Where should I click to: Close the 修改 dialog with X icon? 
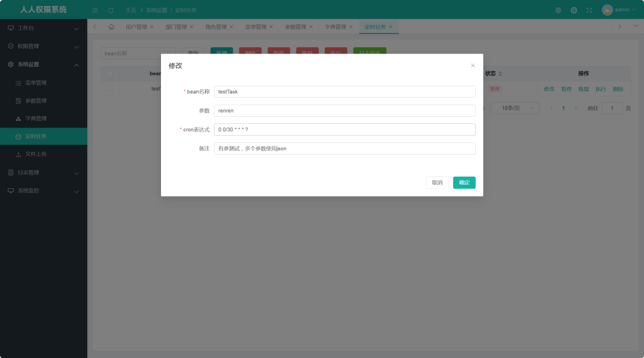[x=473, y=66]
